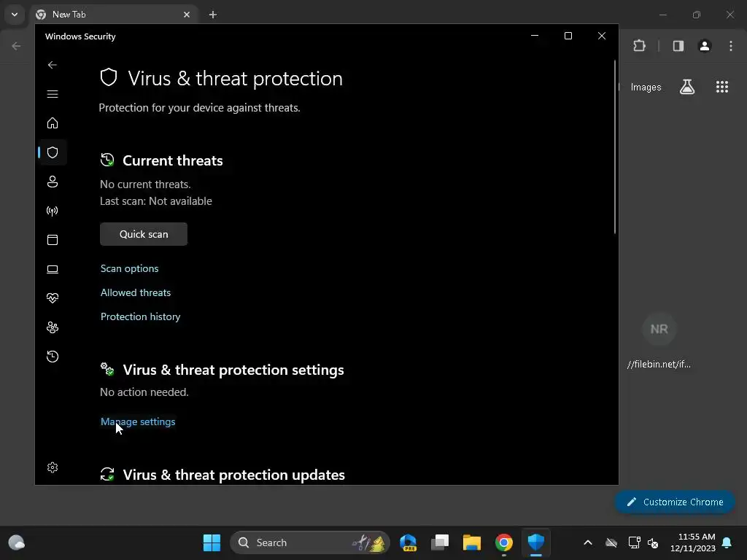Open the hamburger navigation menu
Screen dimensions: 747x560
pos(53,94)
